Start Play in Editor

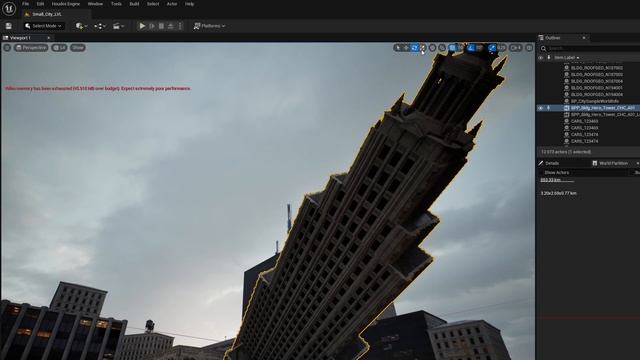(x=142, y=26)
